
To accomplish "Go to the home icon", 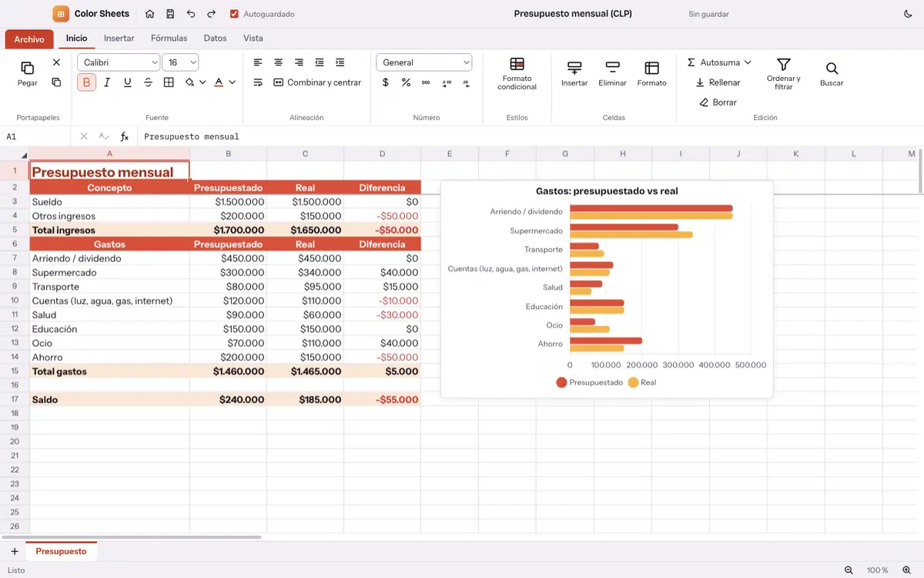I will pyautogui.click(x=149, y=14).
